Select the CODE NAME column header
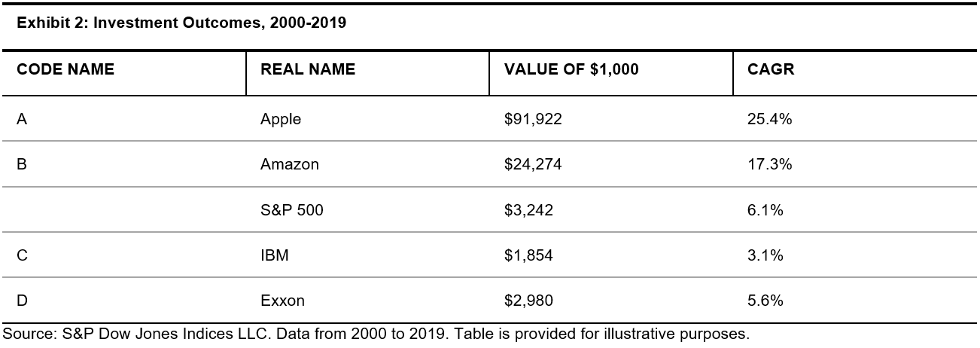Viewport: 980px width, 348px height. coord(65,70)
